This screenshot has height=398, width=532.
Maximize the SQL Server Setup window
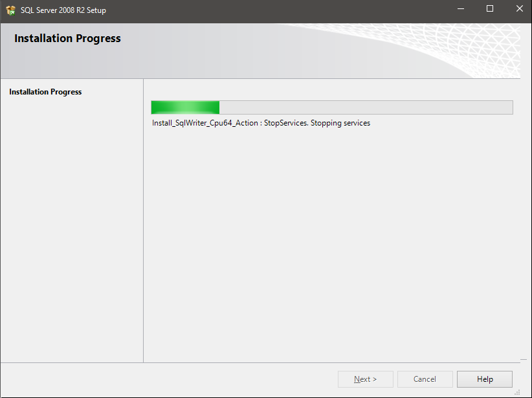(x=489, y=9)
